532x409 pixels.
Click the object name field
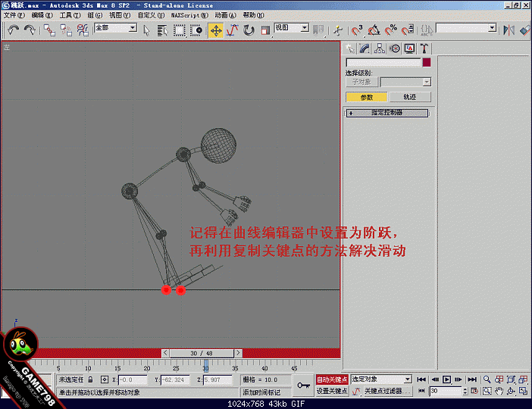(383, 62)
